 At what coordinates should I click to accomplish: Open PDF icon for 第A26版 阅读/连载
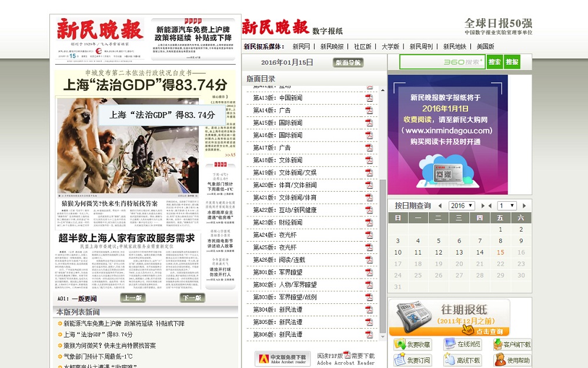click(x=369, y=260)
